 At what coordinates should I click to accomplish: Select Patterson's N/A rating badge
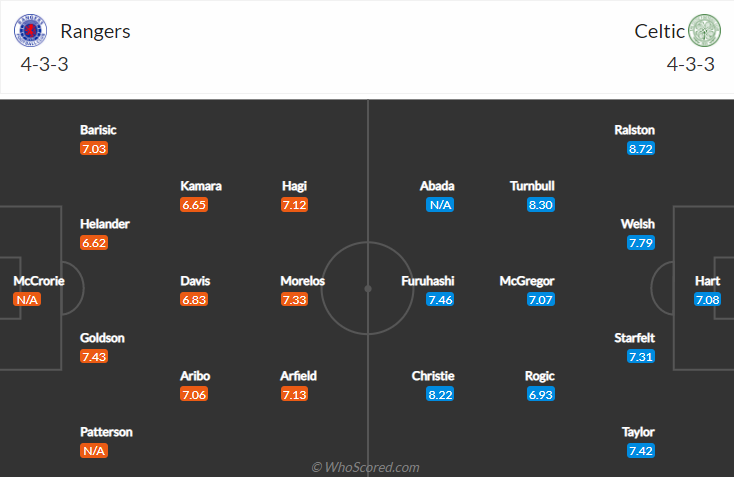click(94, 451)
